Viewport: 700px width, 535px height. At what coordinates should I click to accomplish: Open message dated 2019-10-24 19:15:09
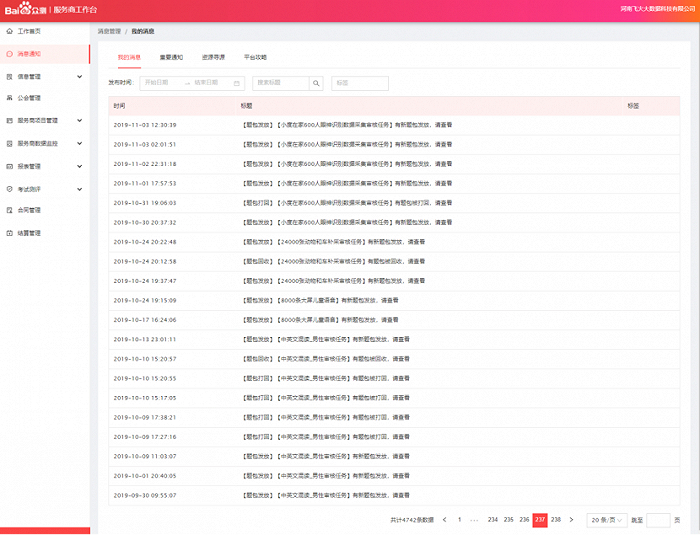point(394,301)
